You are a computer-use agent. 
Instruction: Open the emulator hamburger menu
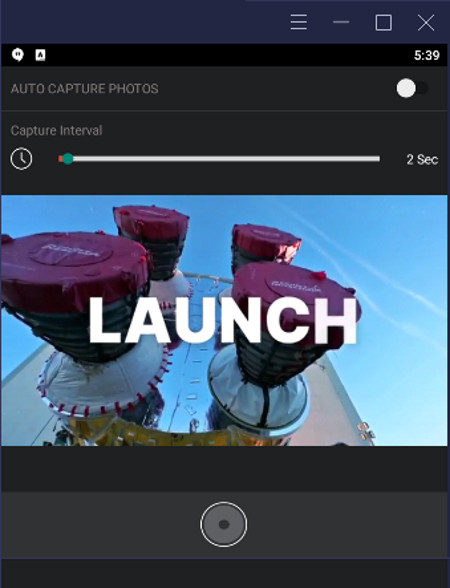tap(298, 22)
